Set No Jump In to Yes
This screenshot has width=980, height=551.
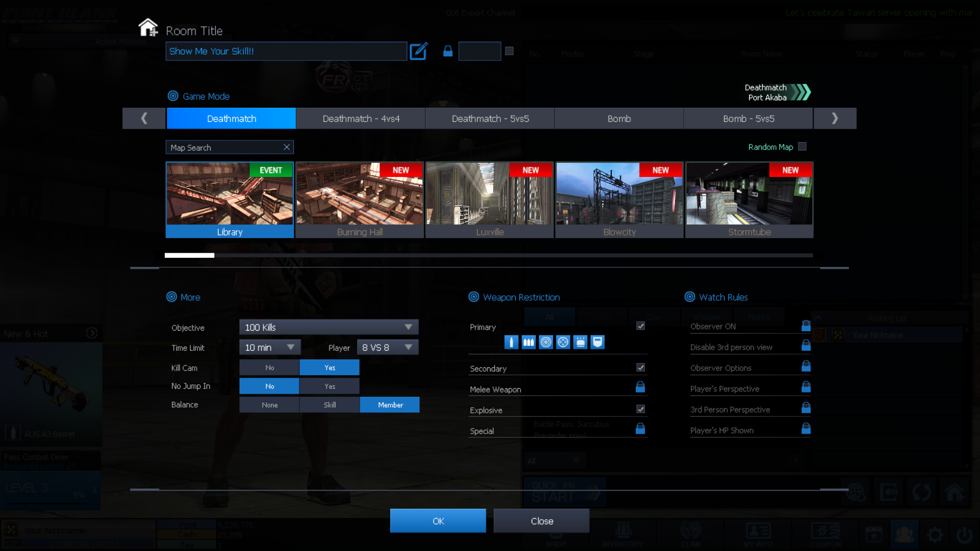tap(330, 386)
